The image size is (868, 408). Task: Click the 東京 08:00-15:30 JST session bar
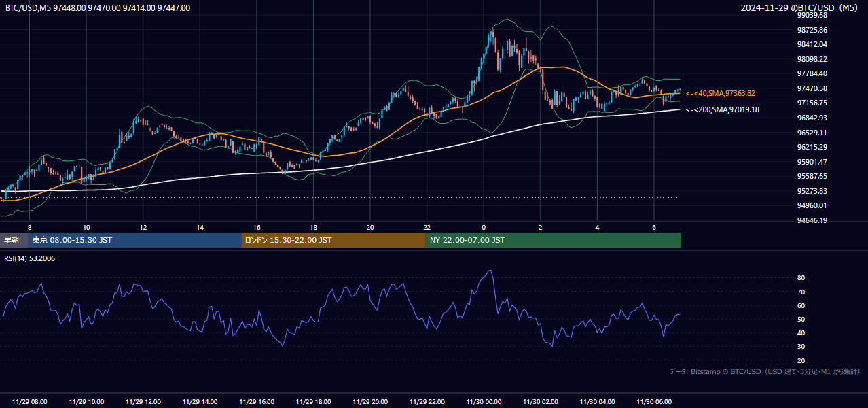pos(134,240)
